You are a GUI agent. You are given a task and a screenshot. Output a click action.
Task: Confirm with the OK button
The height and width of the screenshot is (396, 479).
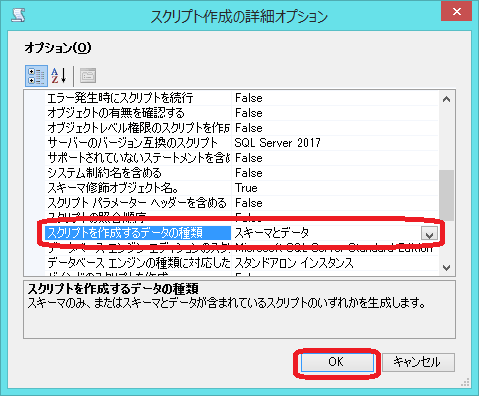[x=337, y=362]
